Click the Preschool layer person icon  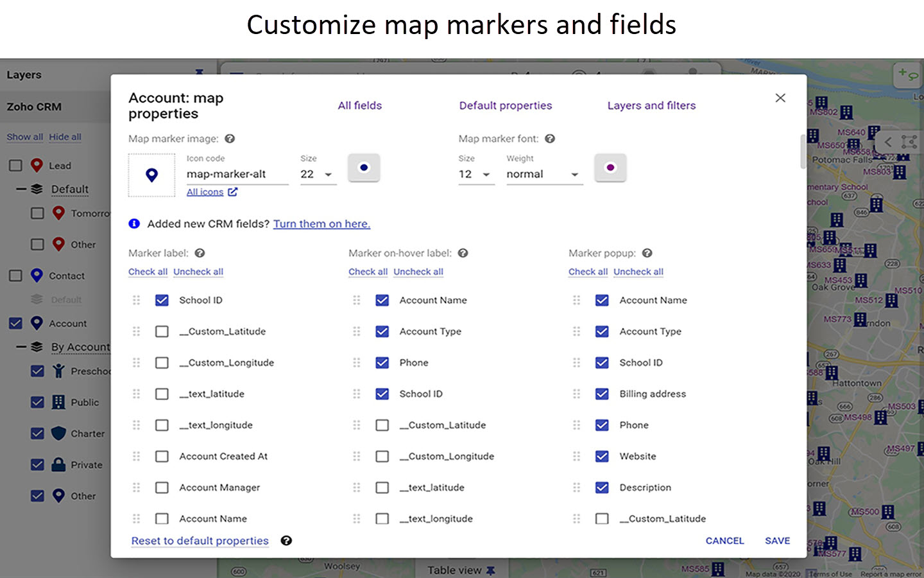coord(59,371)
